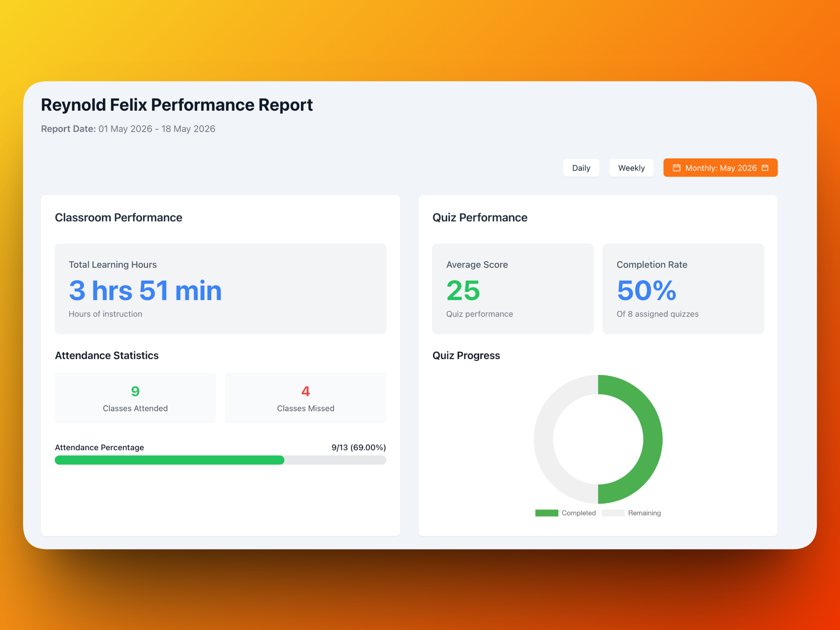Click the 'Quiz Progress' heading

(466, 355)
